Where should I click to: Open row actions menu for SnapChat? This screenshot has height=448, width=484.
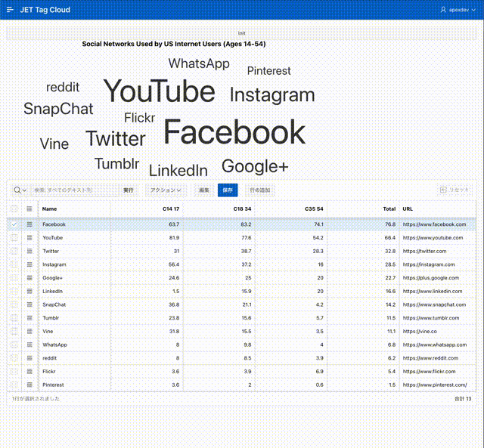tap(29, 304)
